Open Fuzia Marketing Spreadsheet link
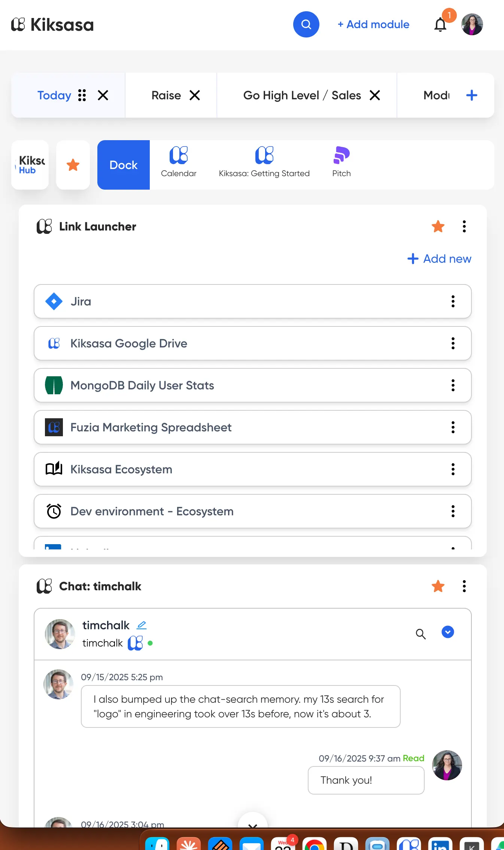This screenshot has width=504, height=850. [253, 427]
